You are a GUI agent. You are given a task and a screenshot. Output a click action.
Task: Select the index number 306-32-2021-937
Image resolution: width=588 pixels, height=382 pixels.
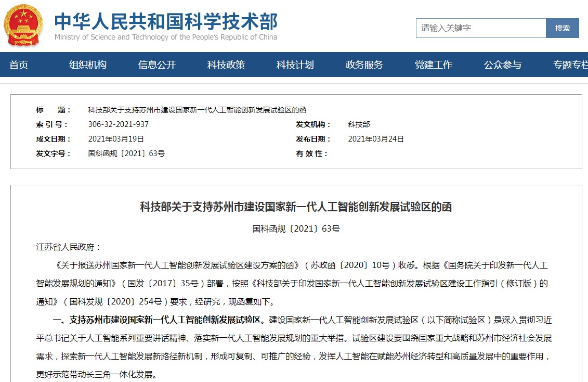(x=118, y=124)
